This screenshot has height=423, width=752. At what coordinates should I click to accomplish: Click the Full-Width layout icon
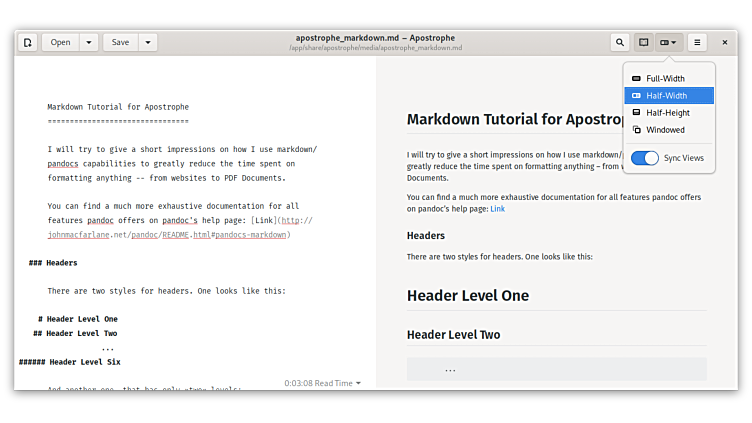click(637, 78)
